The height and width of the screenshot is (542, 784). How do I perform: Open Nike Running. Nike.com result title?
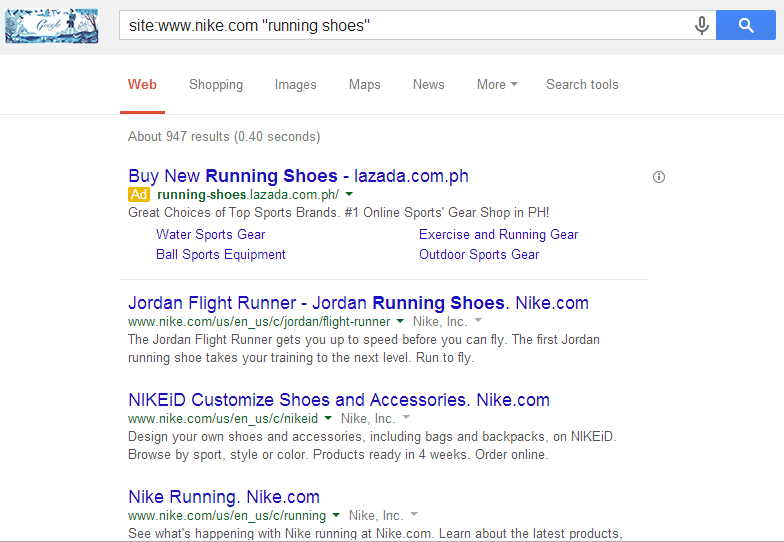pyautogui.click(x=224, y=497)
